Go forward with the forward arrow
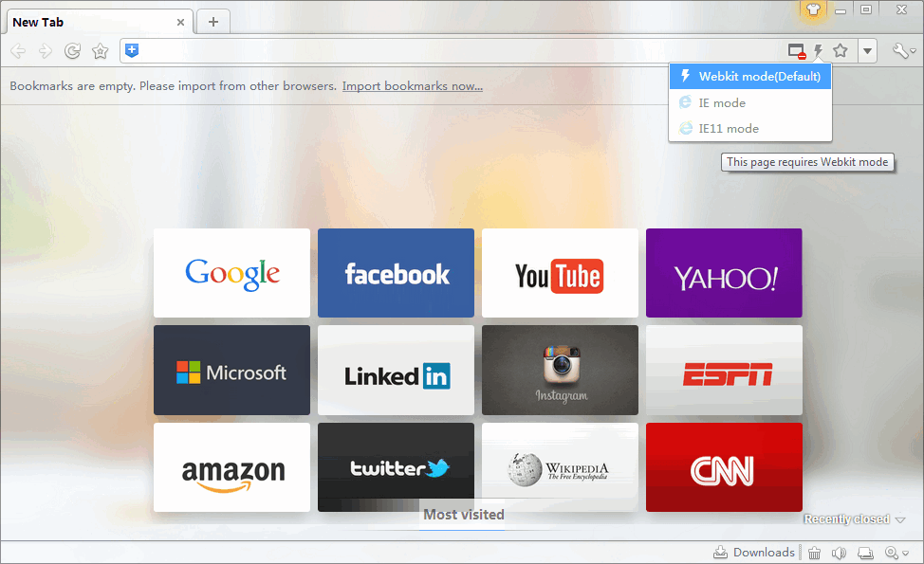This screenshot has height=564, width=924. [46, 51]
